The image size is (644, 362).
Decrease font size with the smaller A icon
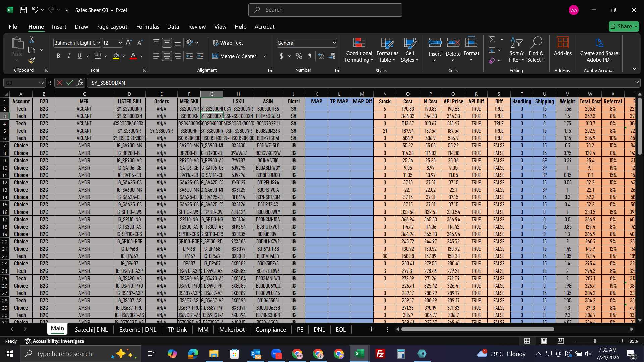[140, 43]
